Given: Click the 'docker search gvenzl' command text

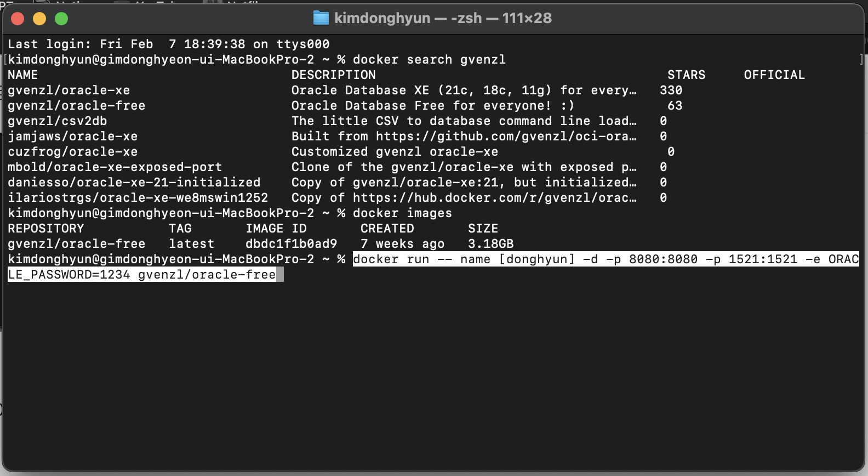Looking at the screenshot, I should tap(429, 59).
